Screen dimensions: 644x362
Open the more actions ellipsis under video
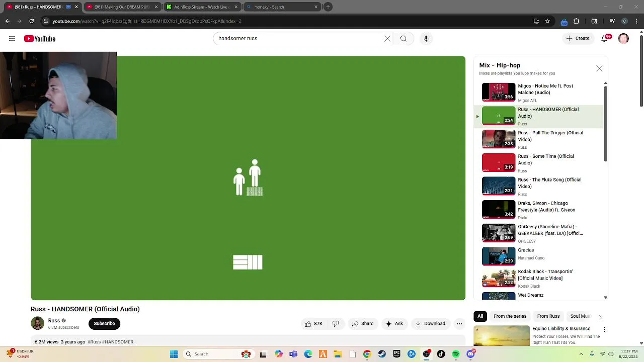tap(459, 324)
